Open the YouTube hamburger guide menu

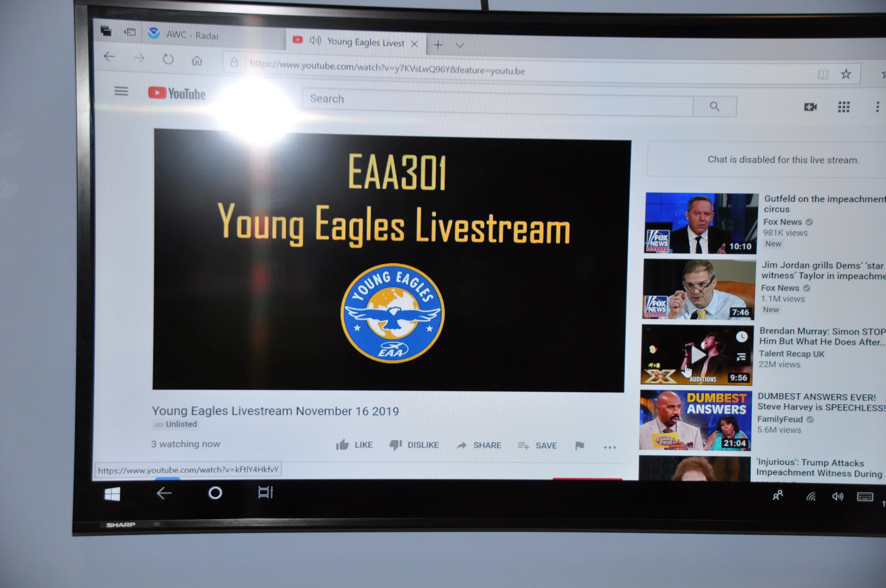pos(121,91)
